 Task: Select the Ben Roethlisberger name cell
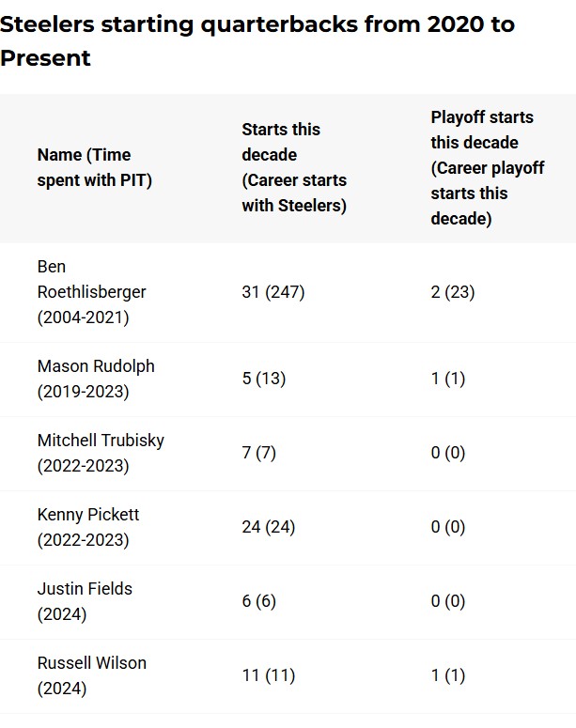pyautogui.click(x=91, y=292)
